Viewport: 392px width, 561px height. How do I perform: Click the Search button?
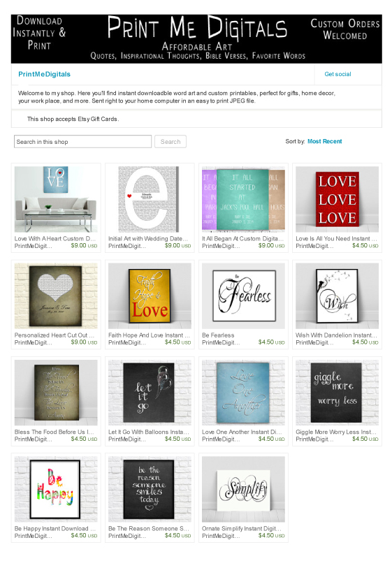click(170, 142)
